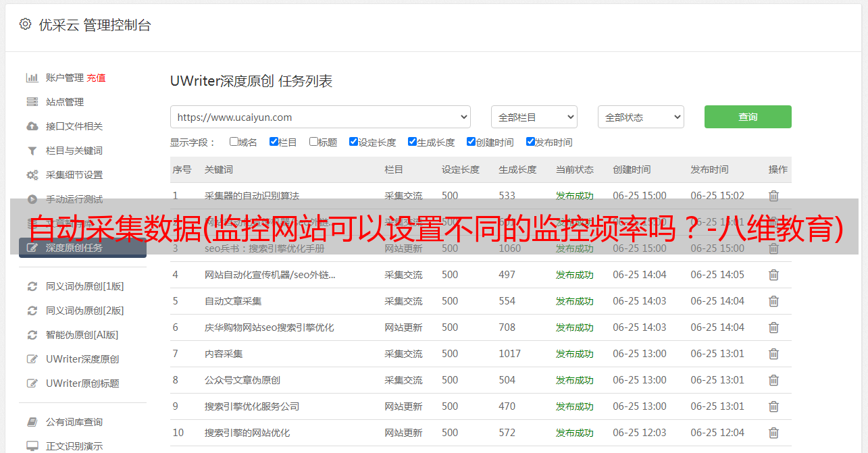The height and width of the screenshot is (453, 868).
Task: Click the cloud upload icon for 接口文件相关
Action: coord(32,126)
